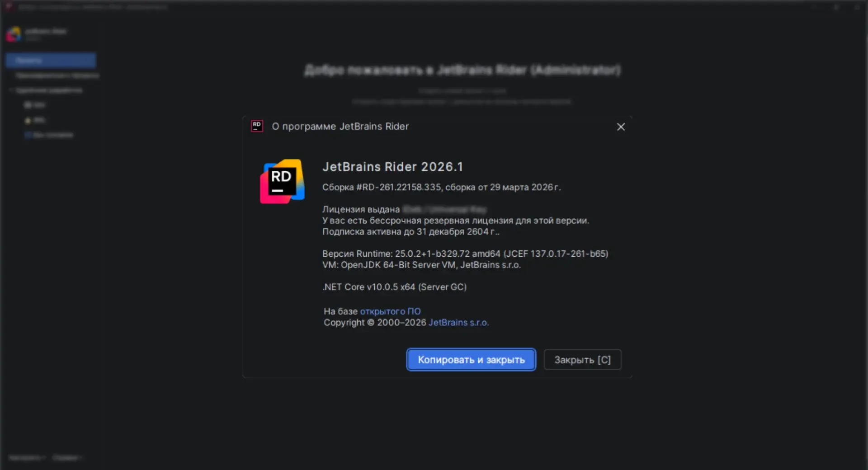Close the About JetBrains Rider dialog with X
This screenshot has width=868, height=470.
pyautogui.click(x=621, y=127)
